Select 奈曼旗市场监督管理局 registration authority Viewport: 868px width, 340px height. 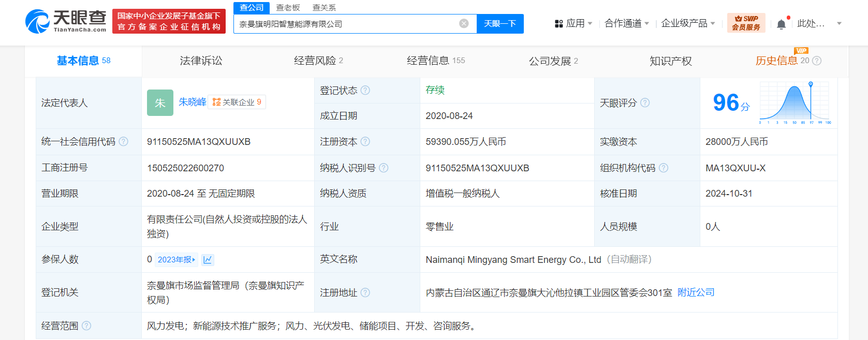pyautogui.click(x=226, y=292)
